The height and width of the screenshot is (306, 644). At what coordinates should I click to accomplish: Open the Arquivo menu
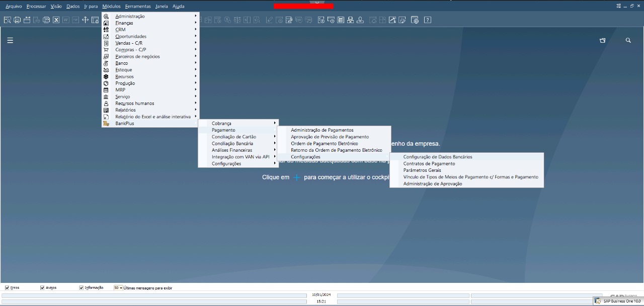14,7
